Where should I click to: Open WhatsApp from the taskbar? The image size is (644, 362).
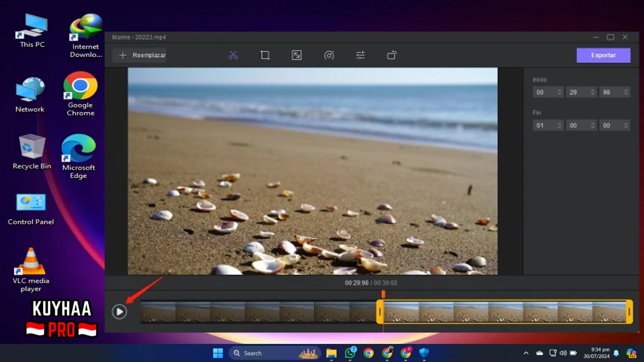(350, 353)
